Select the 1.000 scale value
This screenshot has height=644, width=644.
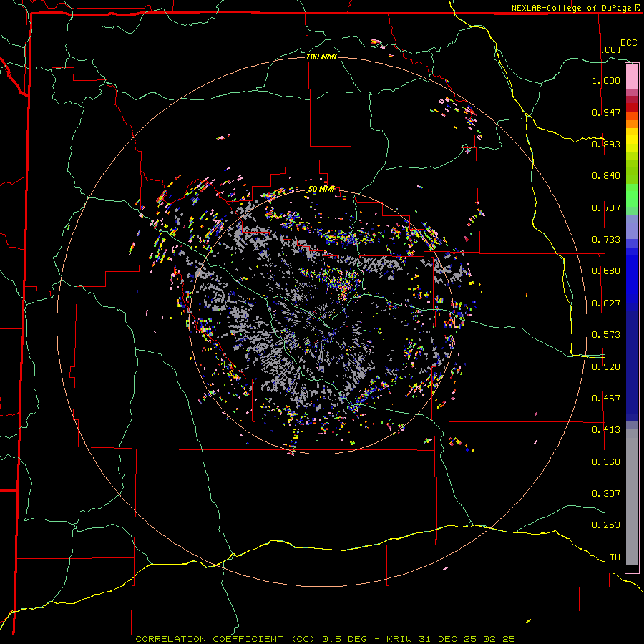[606, 80]
